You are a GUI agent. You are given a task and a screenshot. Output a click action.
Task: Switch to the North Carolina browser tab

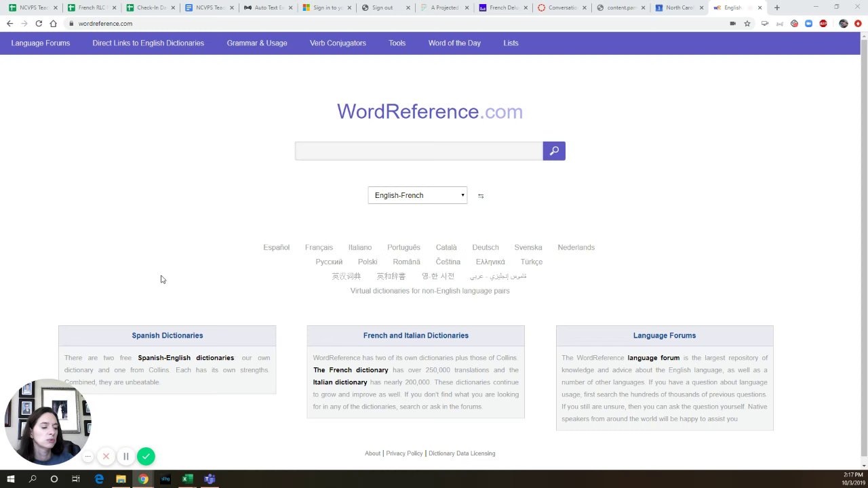[678, 8]
